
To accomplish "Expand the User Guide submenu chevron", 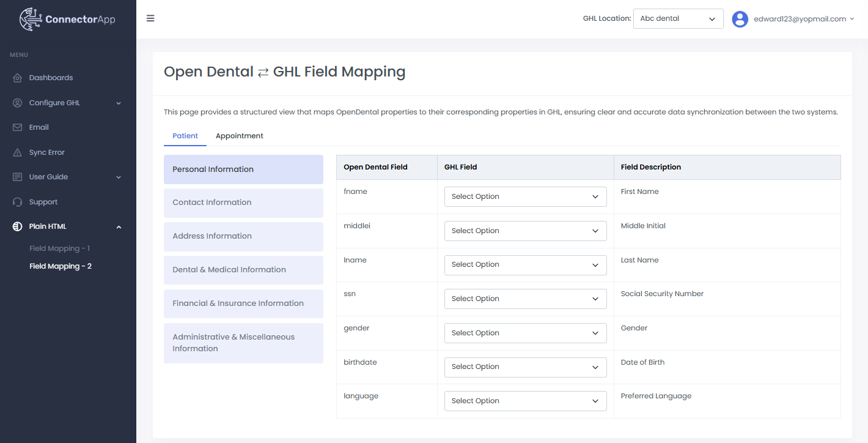I will 119,177.
